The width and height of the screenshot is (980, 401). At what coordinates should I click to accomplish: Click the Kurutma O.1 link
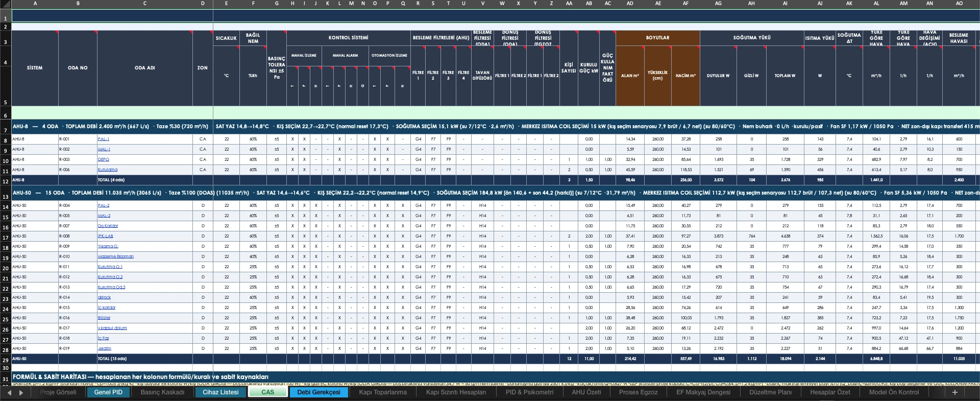pyautogui.click(x=110, y=267)
